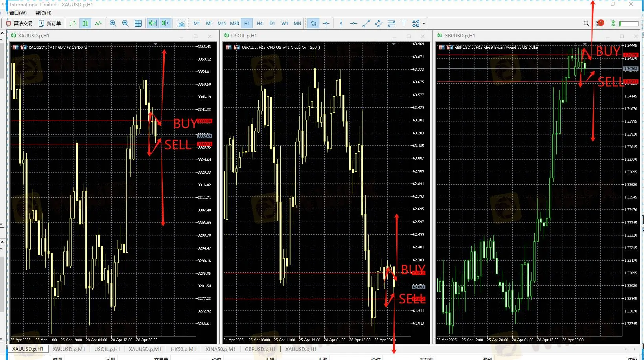Click the new order (新订单) button

(x=50, y=24)
